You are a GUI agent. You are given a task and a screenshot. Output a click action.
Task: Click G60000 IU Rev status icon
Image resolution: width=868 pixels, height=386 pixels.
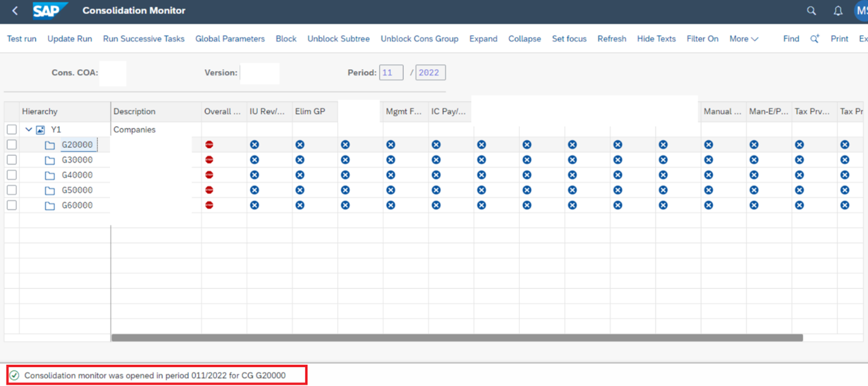[x=255, y=205]
